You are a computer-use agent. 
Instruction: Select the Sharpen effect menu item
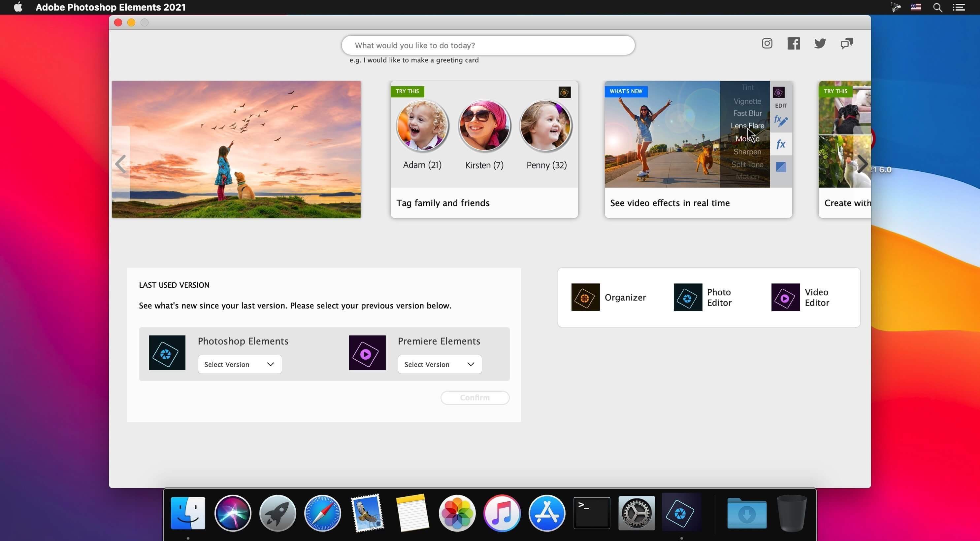(747, 151)
